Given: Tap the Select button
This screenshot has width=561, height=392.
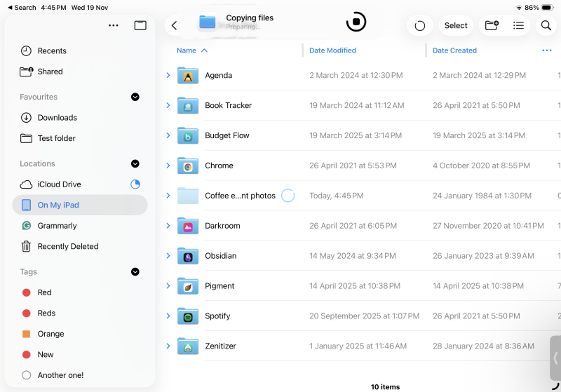Looking at the screenshot, I should [x=456, y=25].
